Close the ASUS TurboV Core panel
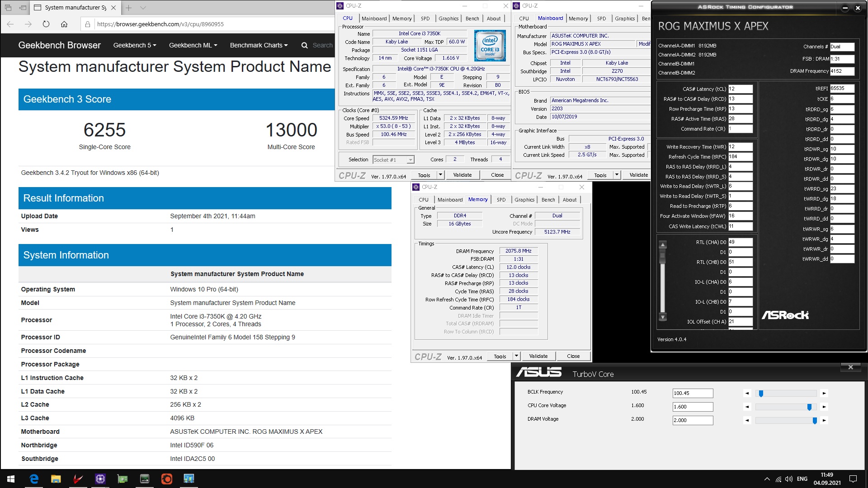This screenshot has height=488, width=868. 850,367
